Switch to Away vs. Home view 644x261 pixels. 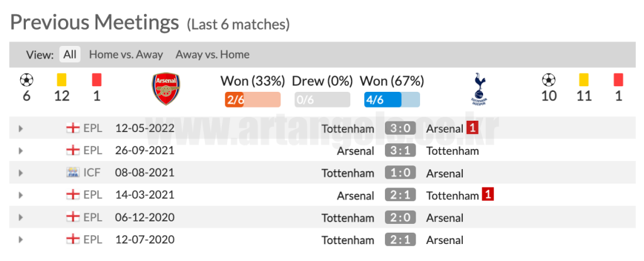[x=213, y=54]
